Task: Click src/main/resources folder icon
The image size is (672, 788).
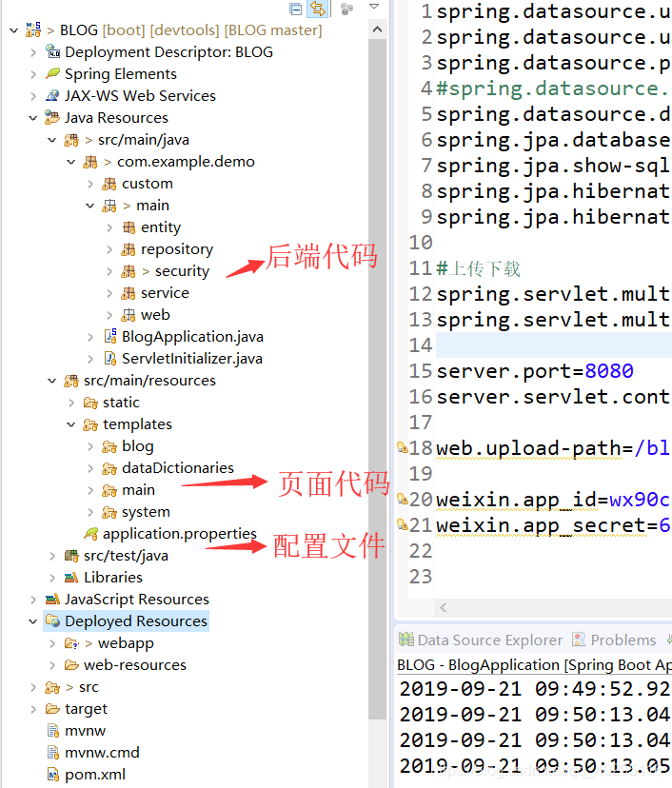Action: click(71, 381)
